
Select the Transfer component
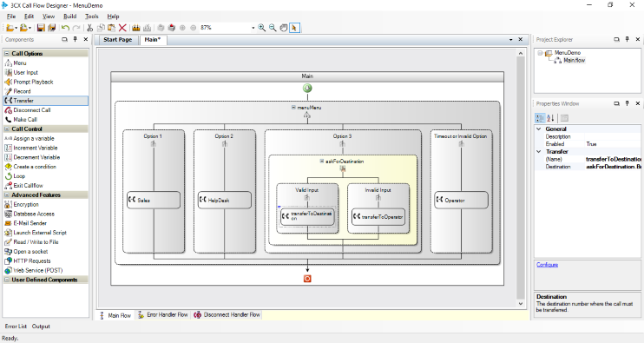pos(46,101)
